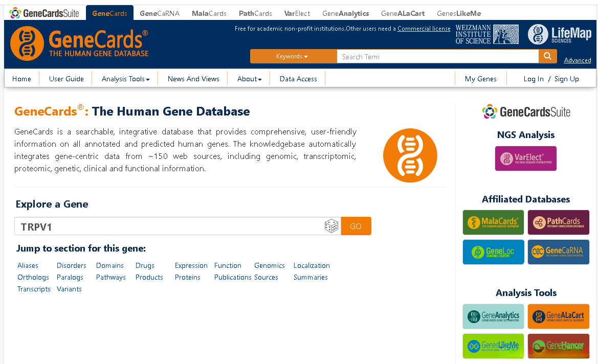
Task: Jump to the Aliases section
Action: [28, 265]
